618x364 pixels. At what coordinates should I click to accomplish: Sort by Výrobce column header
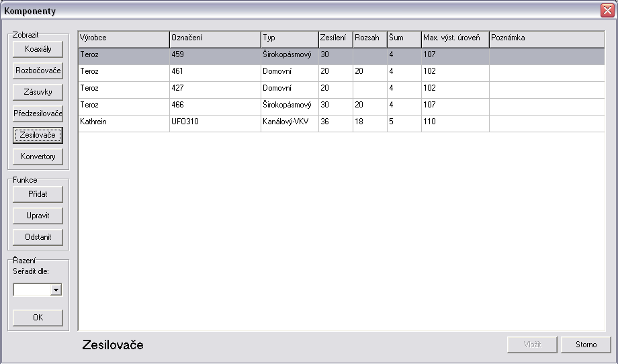124,40
